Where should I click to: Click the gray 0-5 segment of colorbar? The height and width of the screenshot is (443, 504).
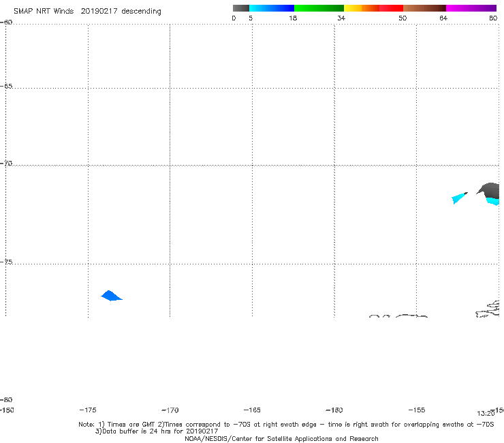[241, 8]
